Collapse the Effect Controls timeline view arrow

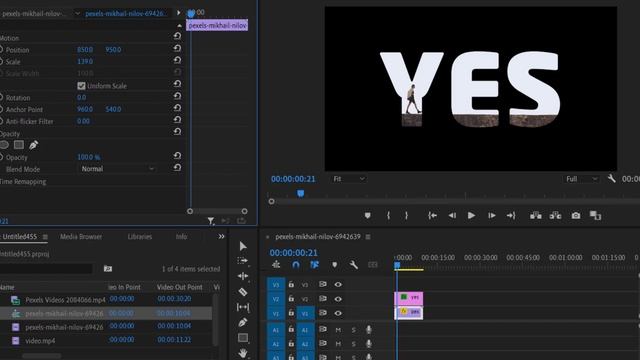pos(178,13)
